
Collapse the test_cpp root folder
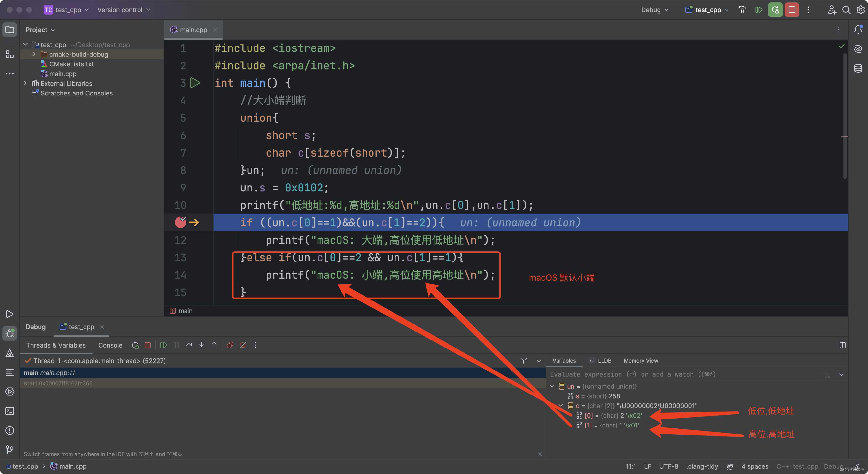25,45
